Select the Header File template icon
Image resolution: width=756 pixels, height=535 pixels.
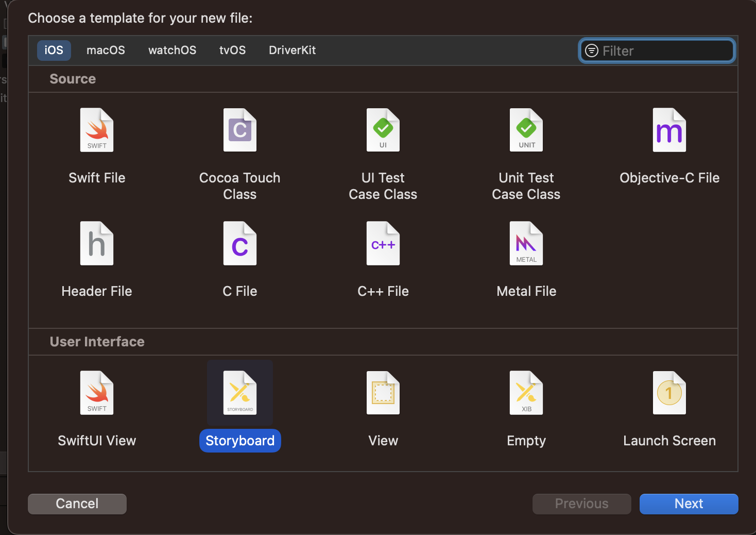pyautogui.click(x=97, y=243)
